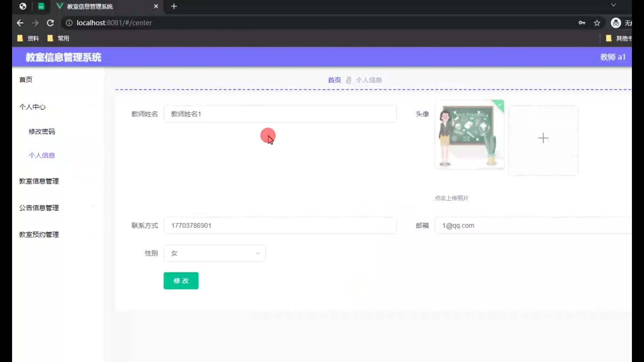
Task: Click the plus icon to upload photo
Action: pos(543,138)
